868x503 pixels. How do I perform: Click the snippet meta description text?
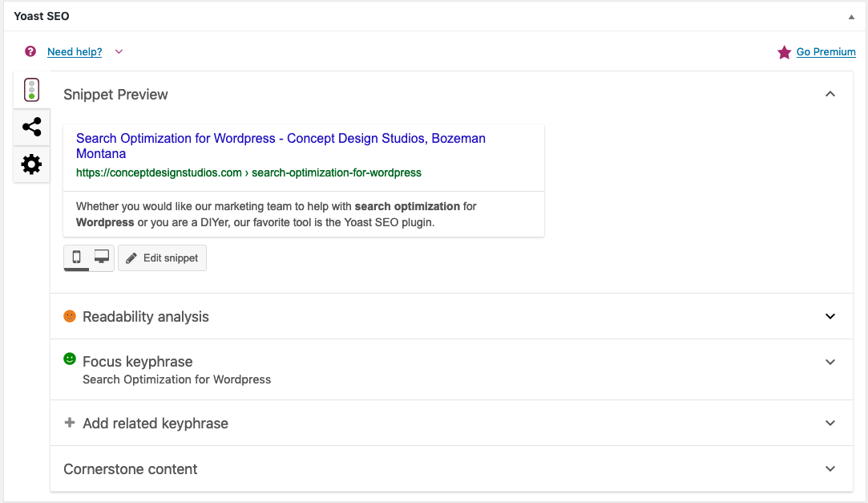coord(277,214)
